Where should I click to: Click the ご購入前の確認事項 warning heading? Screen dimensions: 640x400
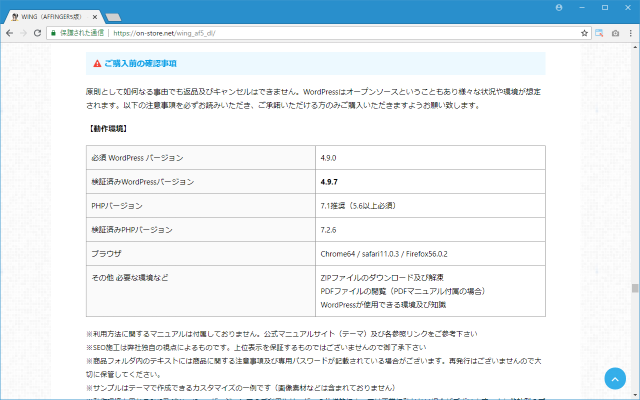pos(139,64)
